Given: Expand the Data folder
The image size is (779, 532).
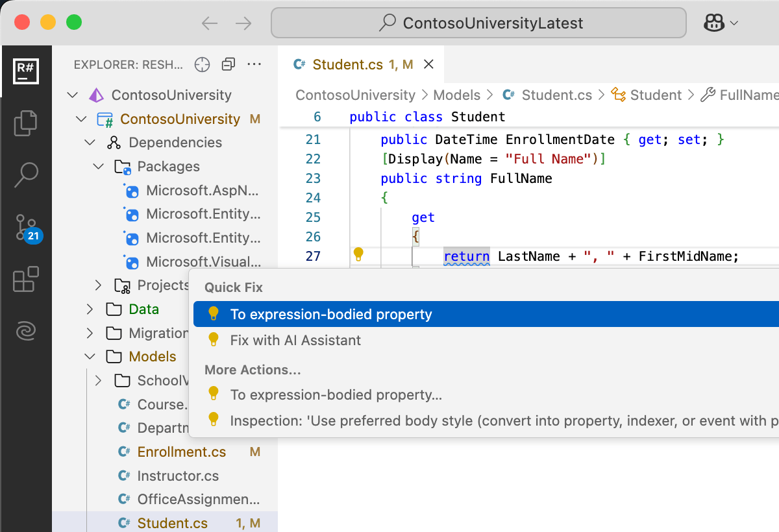Looking at the screenshot, I should pos(90,309).
